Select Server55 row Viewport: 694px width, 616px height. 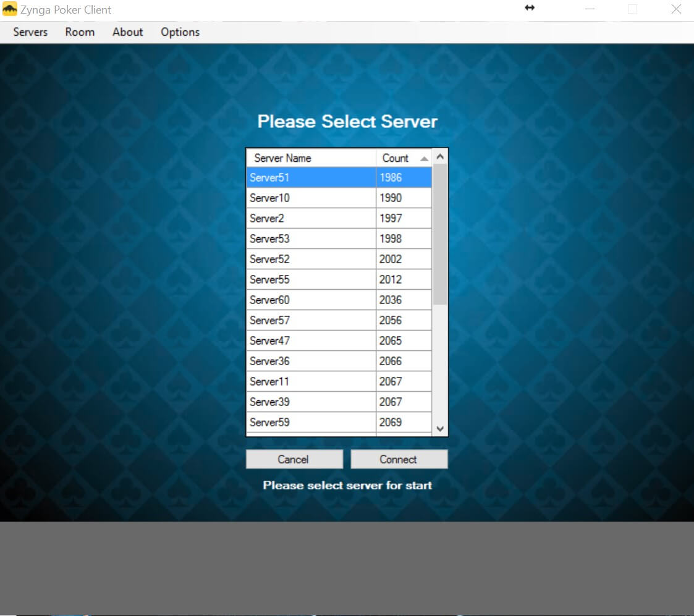(339, 279)
